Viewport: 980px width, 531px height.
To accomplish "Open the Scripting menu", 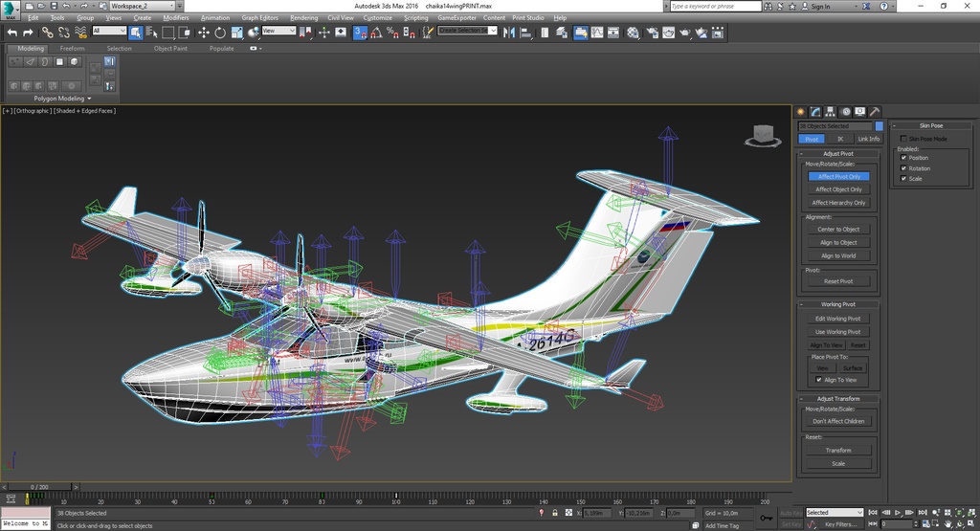I will [415, 17].
